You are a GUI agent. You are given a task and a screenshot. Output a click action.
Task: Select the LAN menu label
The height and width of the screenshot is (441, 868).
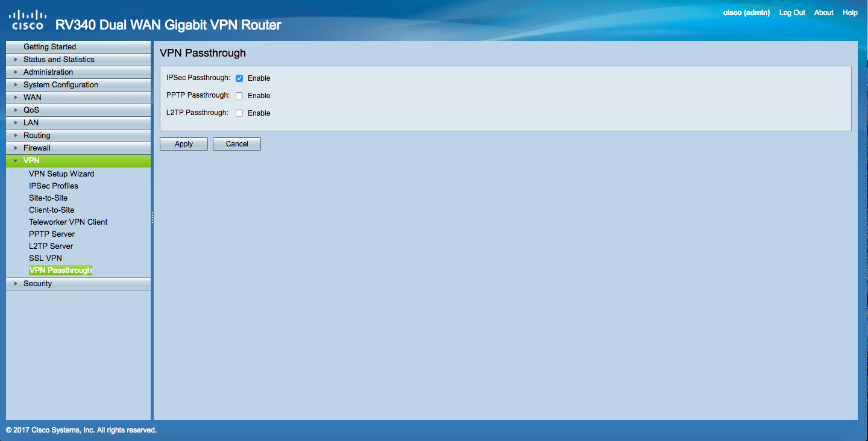point(31,123)
